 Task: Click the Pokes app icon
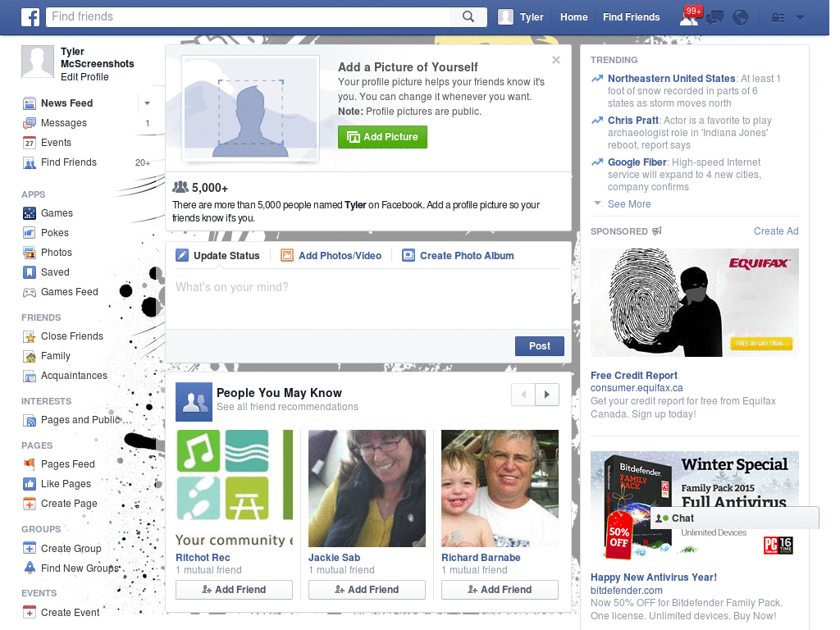pyautogui.click(x=30, y=233)
